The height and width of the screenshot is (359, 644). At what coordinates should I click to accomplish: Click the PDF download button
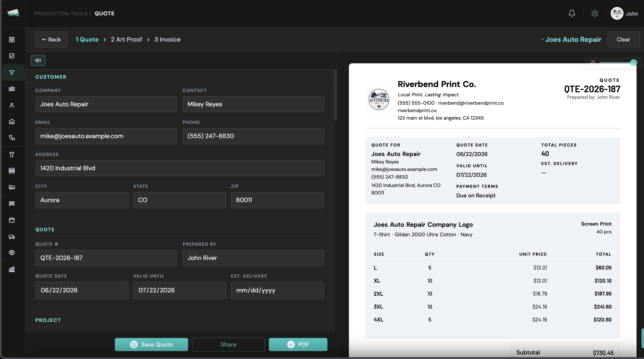coord(298,344)
